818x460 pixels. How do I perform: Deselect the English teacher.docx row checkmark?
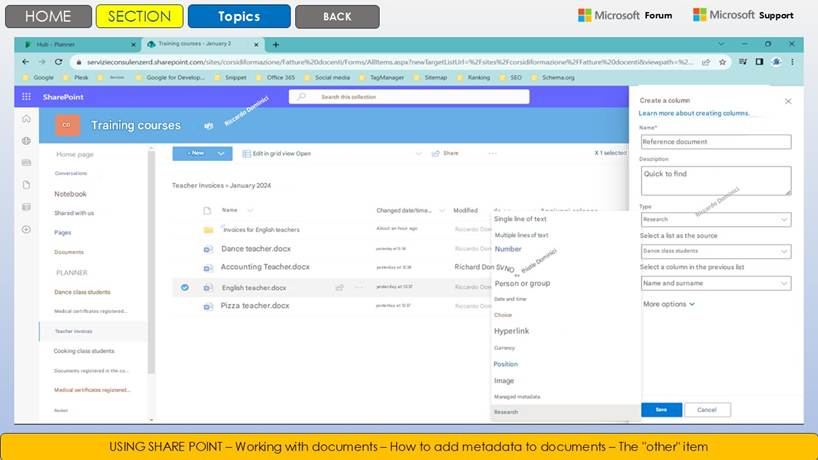tap(185, 288)
